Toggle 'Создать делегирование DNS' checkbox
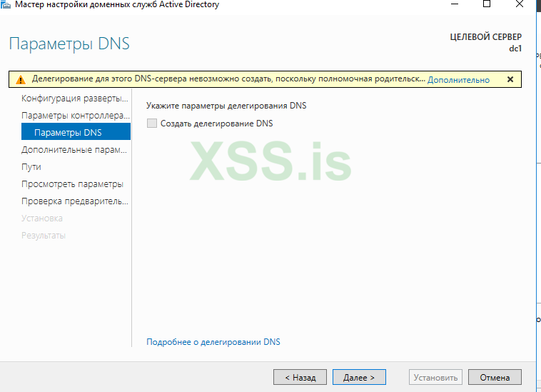 pos(152,124)
